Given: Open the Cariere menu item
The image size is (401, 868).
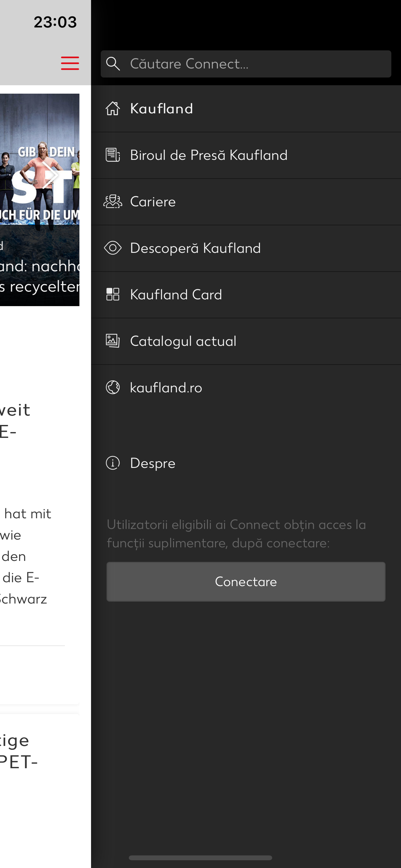Looking at the screenshot, I should 246,201.
